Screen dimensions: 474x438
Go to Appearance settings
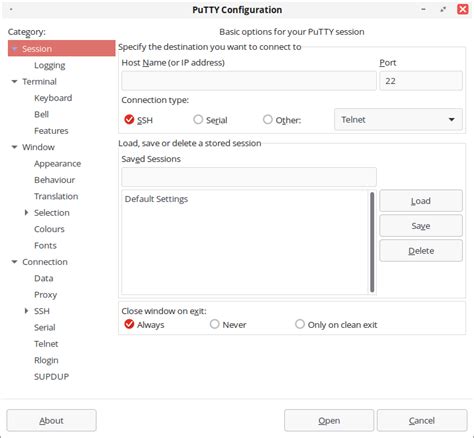(57, 164)
